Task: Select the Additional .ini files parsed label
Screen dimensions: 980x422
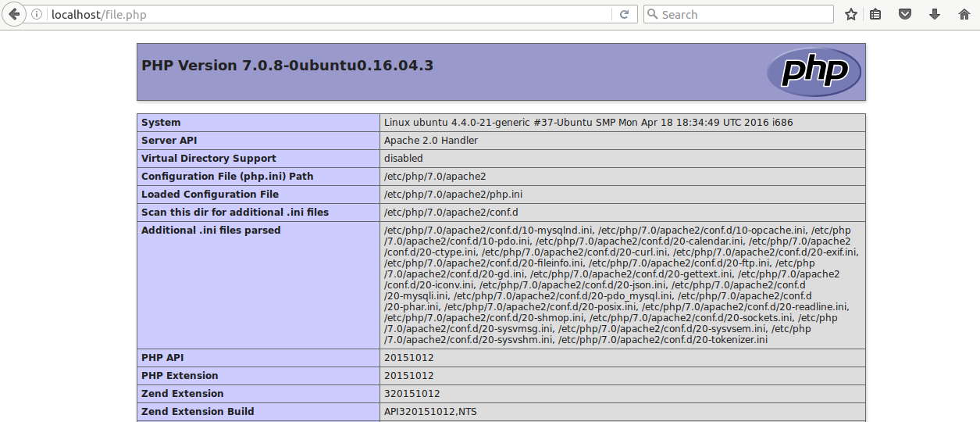Action: [x=211, y=231]
